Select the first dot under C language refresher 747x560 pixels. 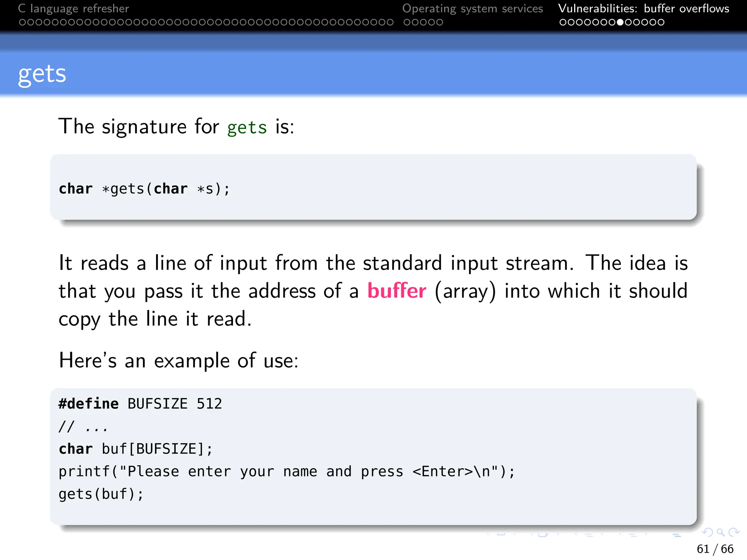(x=22, y=22)
